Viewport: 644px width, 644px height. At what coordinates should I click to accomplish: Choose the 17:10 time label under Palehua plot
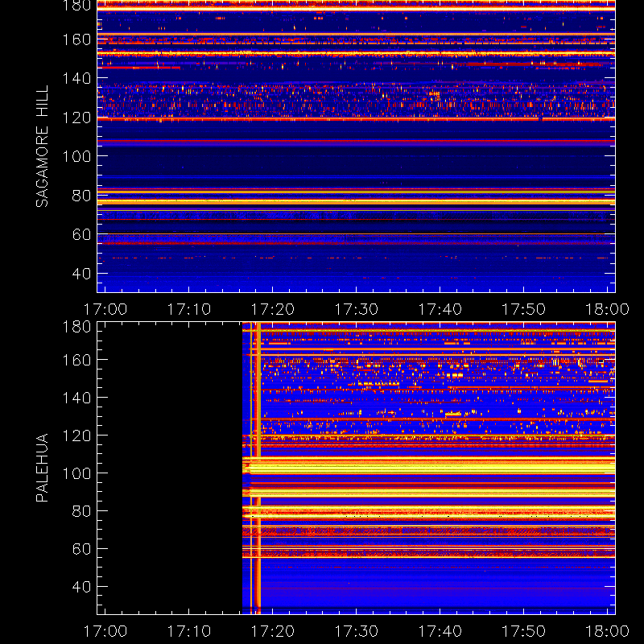click(189, 631)
